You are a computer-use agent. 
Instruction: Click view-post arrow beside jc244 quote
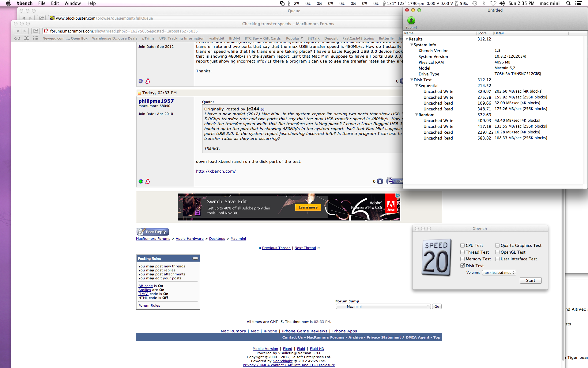pyautogui.click(x=262, y=109)
